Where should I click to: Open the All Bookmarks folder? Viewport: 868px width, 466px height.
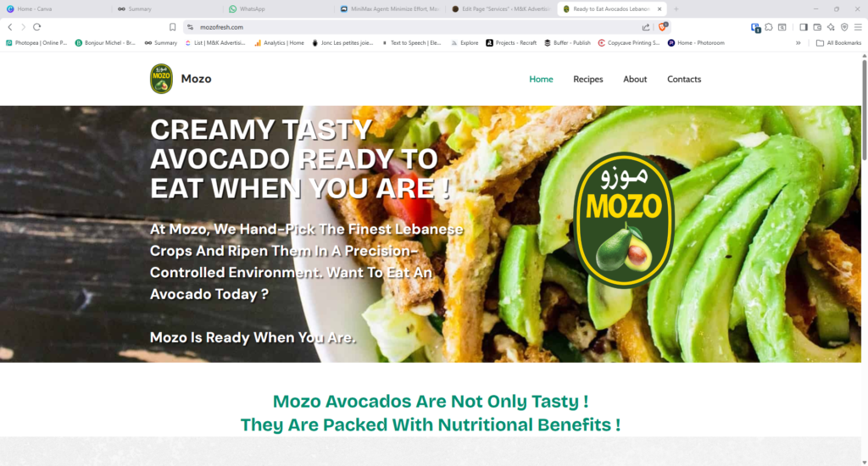point(838,42)
